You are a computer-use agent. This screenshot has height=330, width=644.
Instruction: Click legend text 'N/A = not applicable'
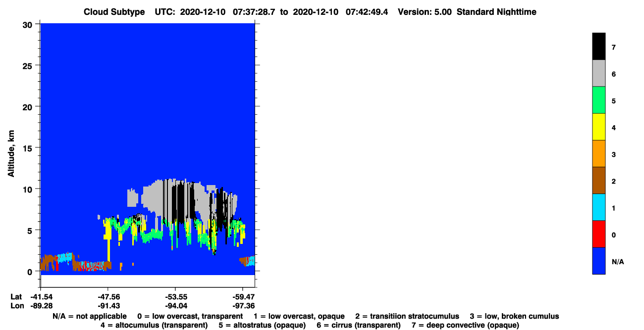point(89,316)
